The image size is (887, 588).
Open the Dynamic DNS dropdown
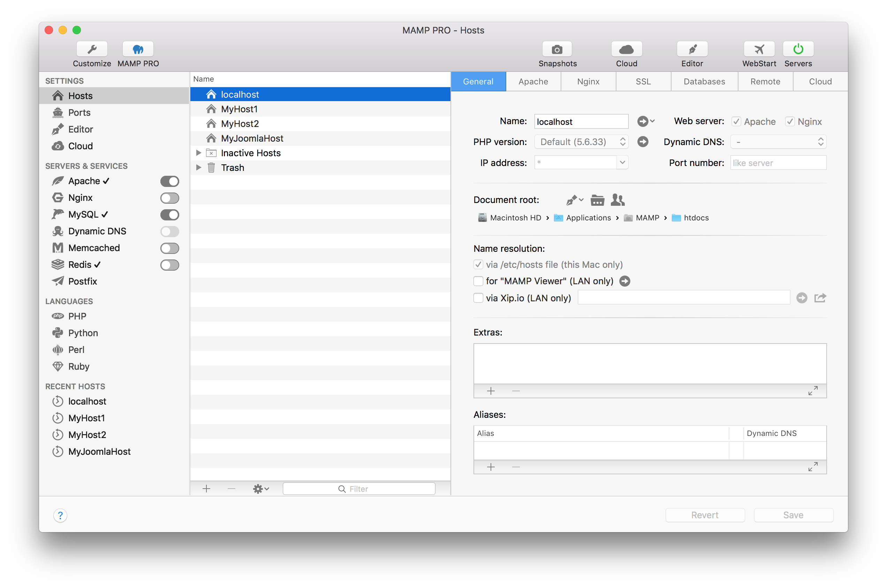click(x=778, y=142)
